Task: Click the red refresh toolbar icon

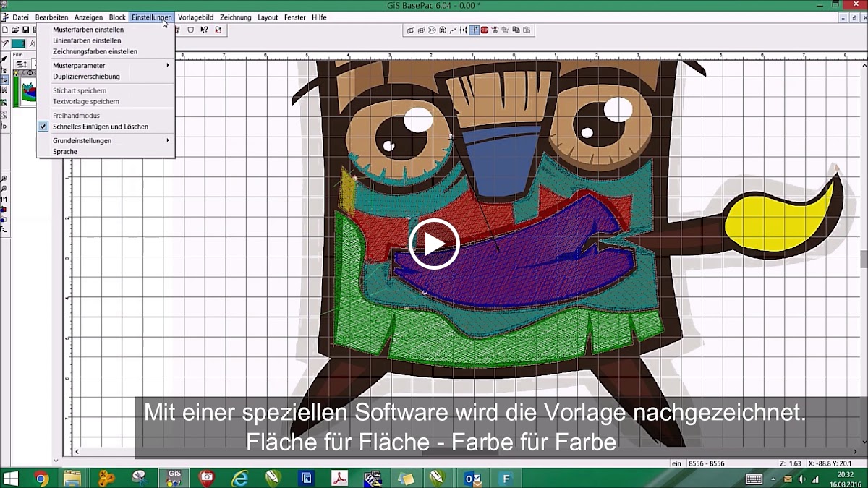Action: (x=218, y=30)
